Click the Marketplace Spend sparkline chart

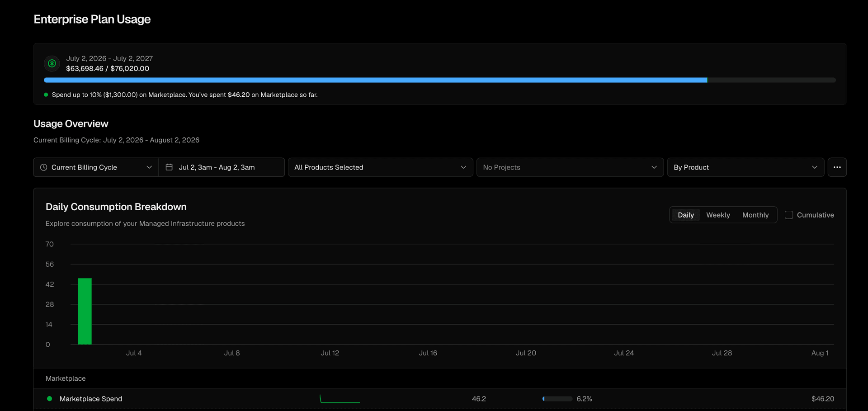(340, 399)
